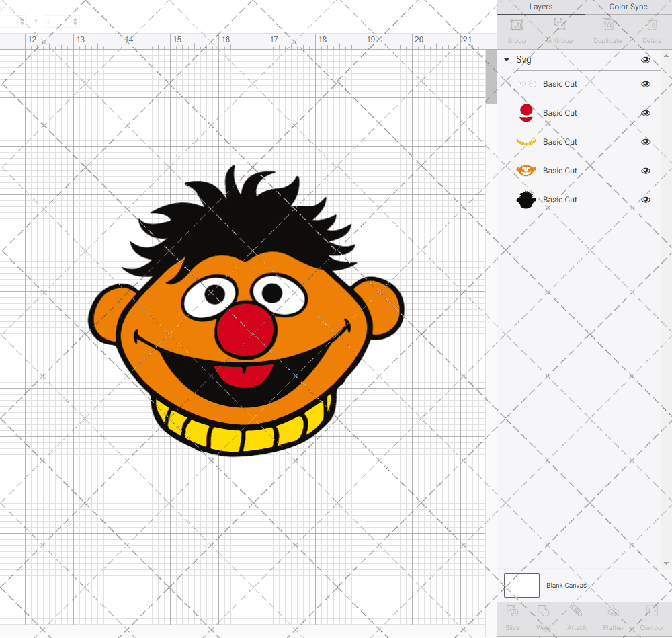Screen dimensions: 672x638
Task: Open the Layers tab
Action: 541,7
